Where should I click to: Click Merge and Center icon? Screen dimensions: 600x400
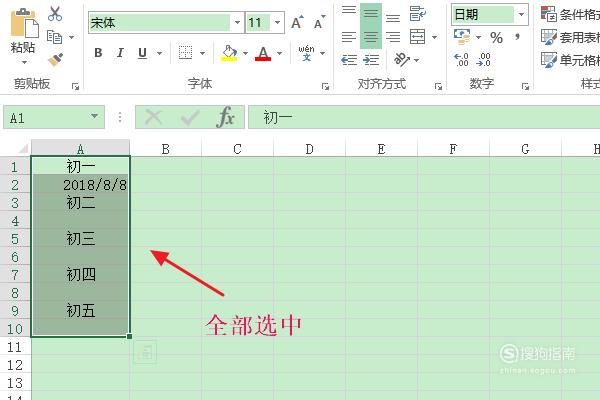coord(417,37)
